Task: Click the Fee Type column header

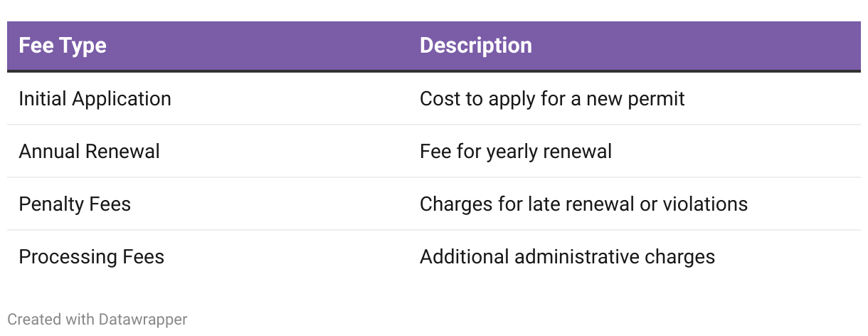Action: pyautogui.click(x=63, y=46)
